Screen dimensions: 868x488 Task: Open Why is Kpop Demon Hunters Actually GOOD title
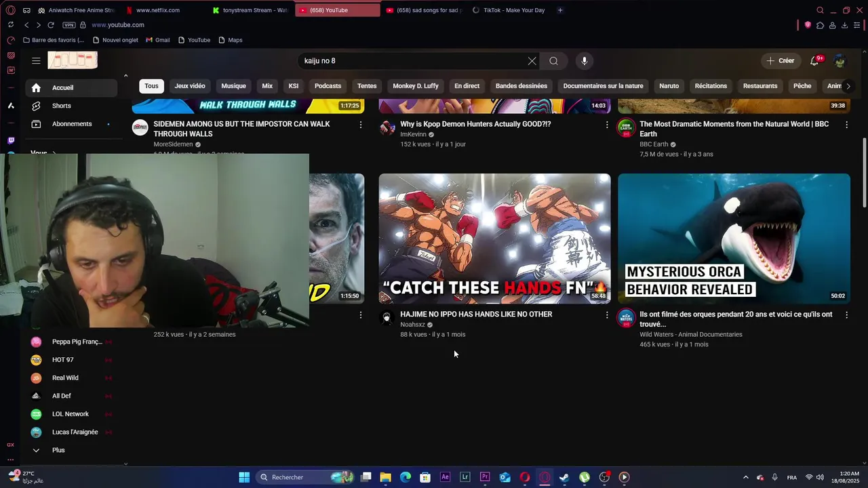(475, 124)
